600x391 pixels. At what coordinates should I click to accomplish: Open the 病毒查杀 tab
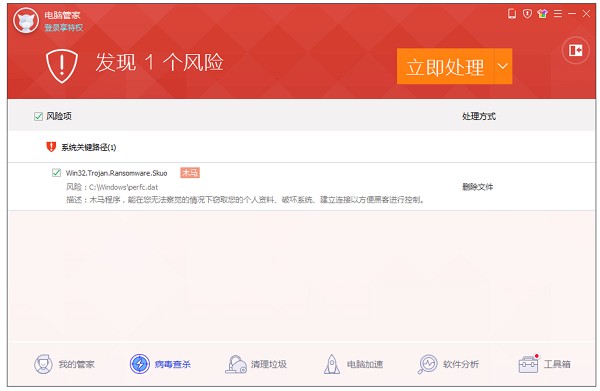(x=160, y=364)
